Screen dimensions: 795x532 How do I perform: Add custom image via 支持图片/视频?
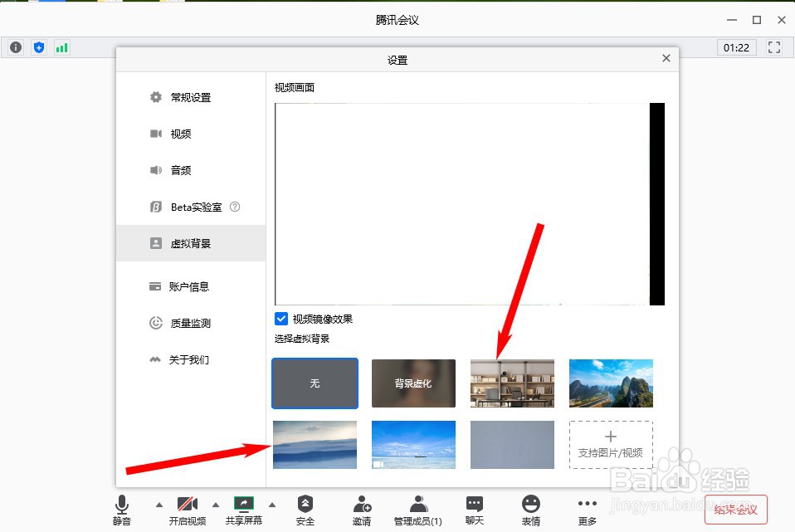(x=611, y=445)
